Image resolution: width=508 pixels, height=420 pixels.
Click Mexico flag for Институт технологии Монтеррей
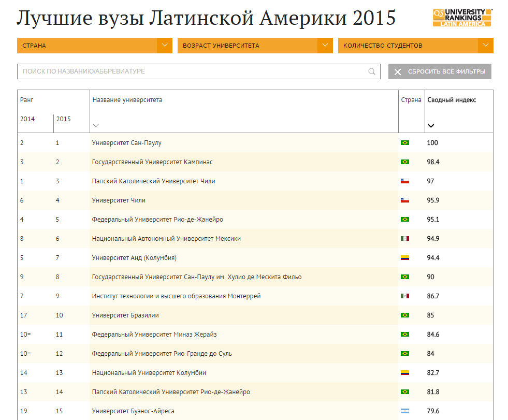404,296
